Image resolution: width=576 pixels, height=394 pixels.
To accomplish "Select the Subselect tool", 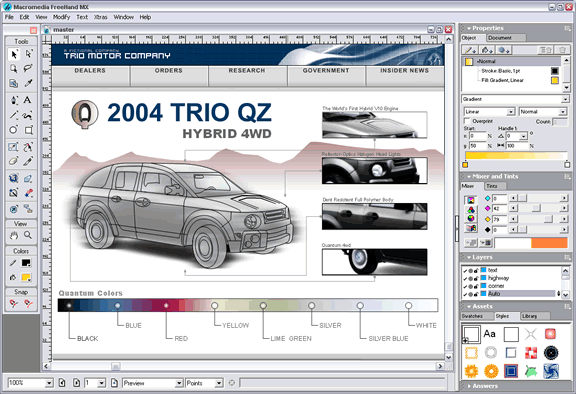I will (28, 54).
